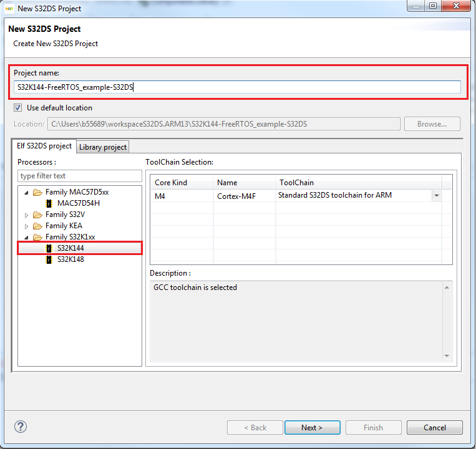Expand the Family KEA tree node
The width and height of the screenshot is (476, 449).
pyautogui.click(x=26, y=226)
